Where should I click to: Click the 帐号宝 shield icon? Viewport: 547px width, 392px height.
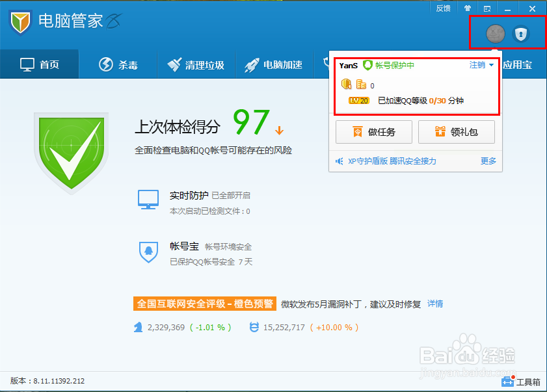[148, 252]
